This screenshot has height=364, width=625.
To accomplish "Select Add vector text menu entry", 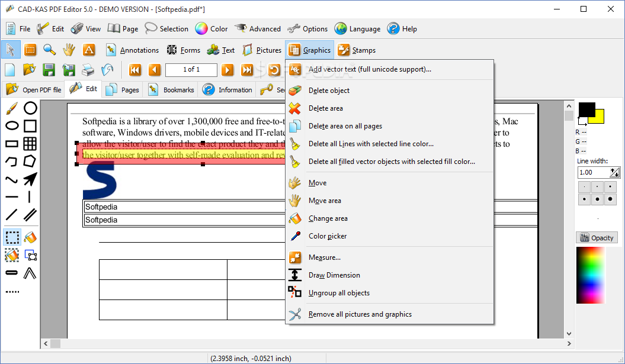I will 390,69.
